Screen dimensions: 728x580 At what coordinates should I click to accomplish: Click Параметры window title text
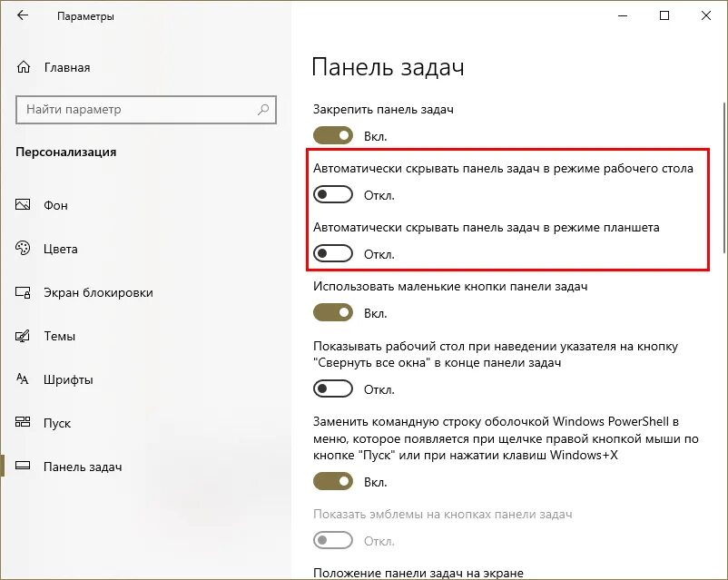click(85, 16)
